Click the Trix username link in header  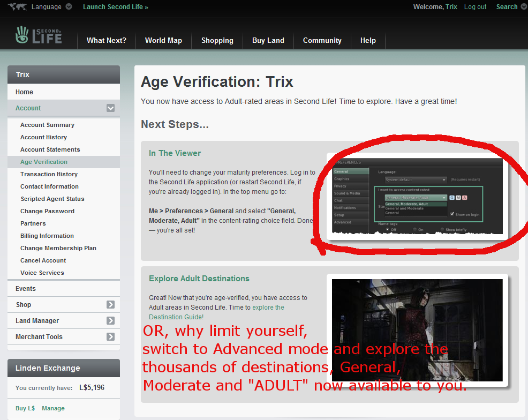pyautogui.click(x=451, y=7)
